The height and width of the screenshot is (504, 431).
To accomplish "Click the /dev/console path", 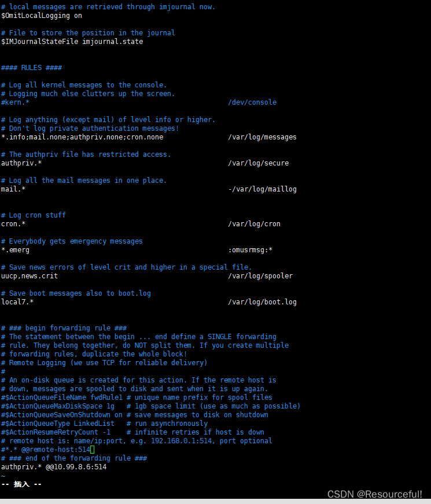I will [x=252, y=102].
